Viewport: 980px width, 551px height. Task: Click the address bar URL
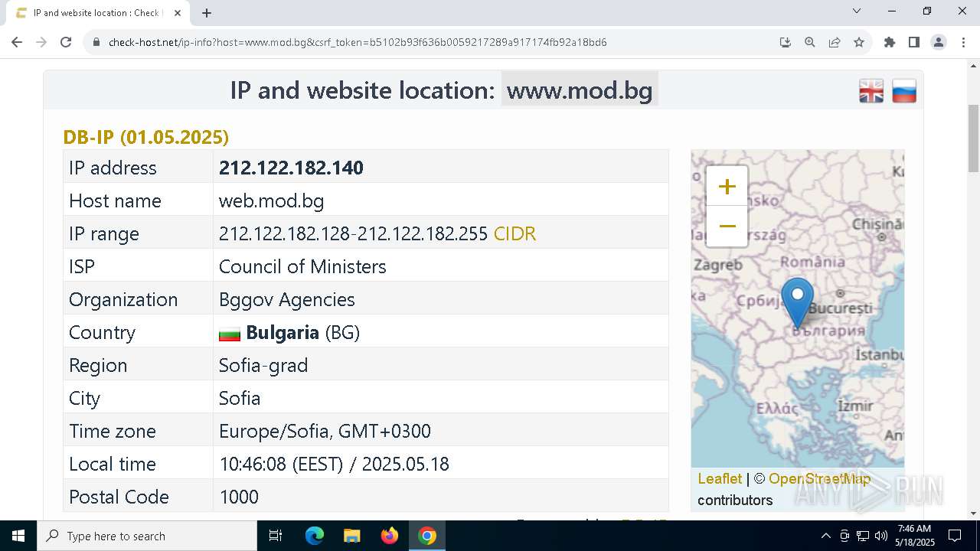tap(358, 42)
